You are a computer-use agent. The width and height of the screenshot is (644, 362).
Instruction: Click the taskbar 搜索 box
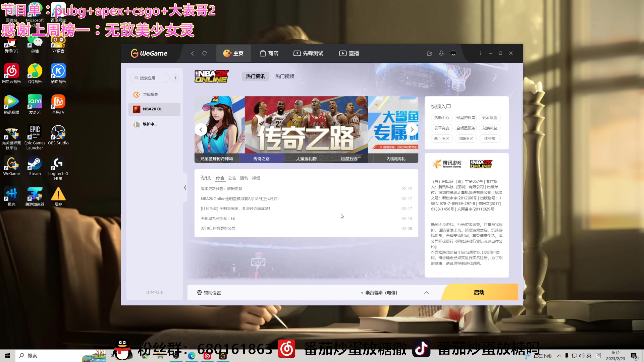point(60,356)
